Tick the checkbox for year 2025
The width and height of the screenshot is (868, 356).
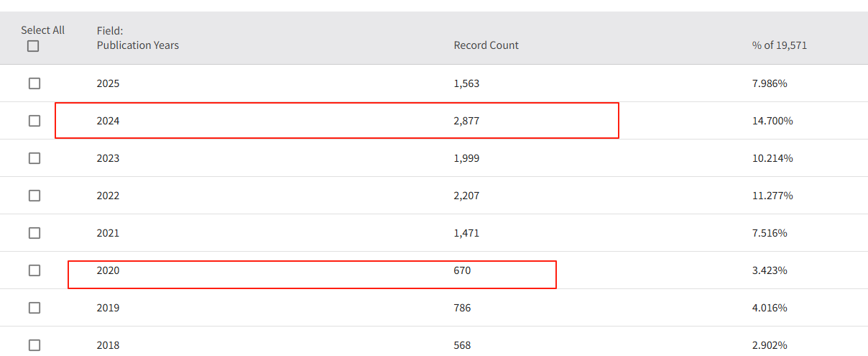click(x=34, y=83)
